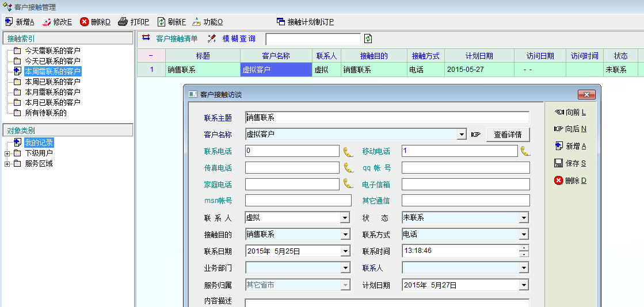644x307 pixels.
Task: Expand the 服务区域 tree node
Action: coord(7,164)
